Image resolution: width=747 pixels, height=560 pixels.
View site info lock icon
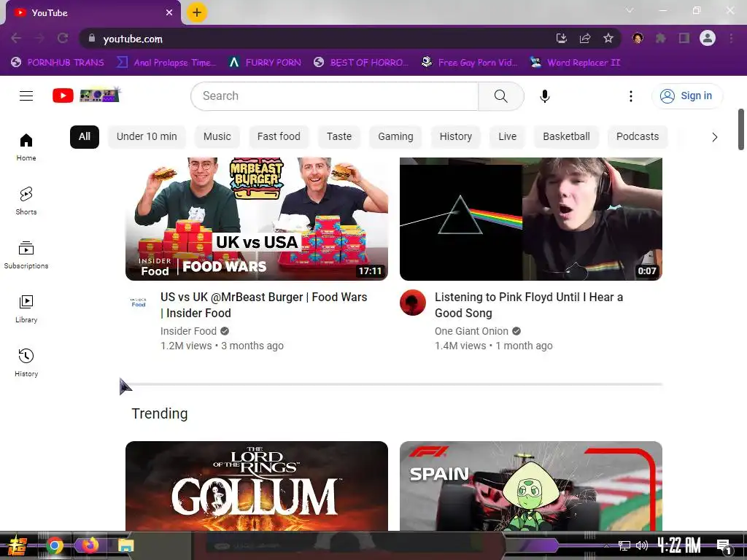pyautogui.click(x=92, y=39)
